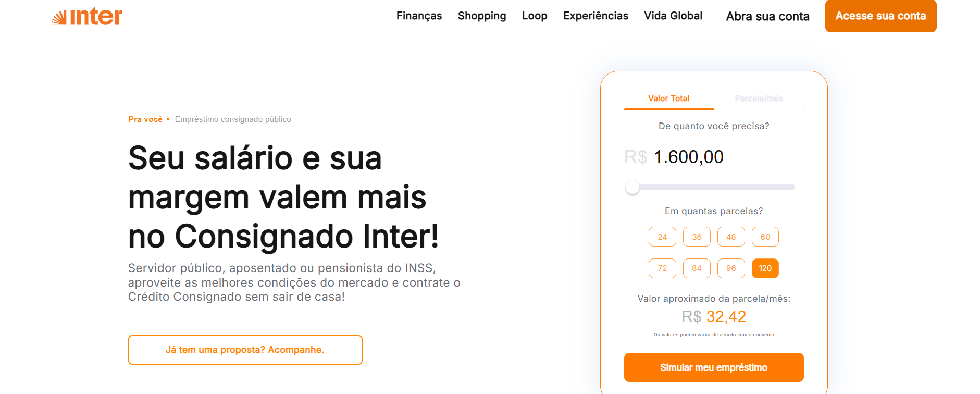Click Simular meu empréstimo button
This screenshot has height=394, width=980.
point(714,367)
